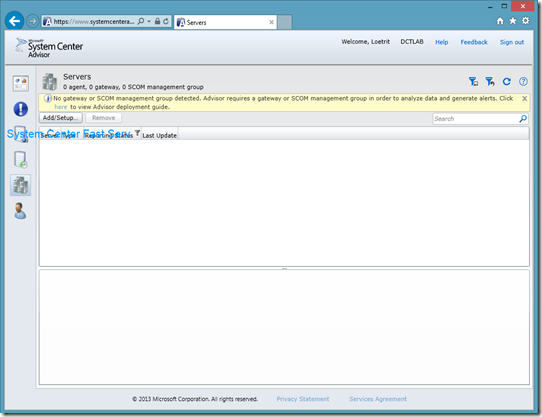Close the Servers browser tab
The width and height of the screenshot is (542, 417).
pyautogui.click(x=271, y=22)
